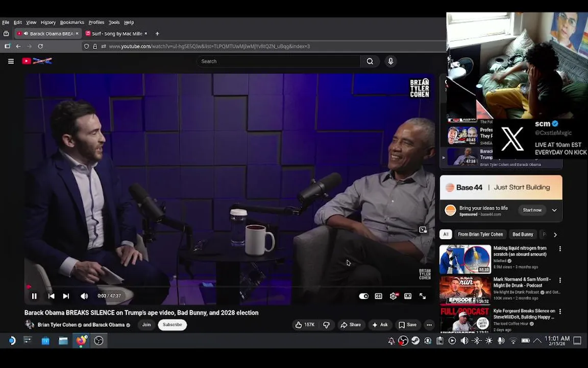Open the View menu
Viewport: 588px width, 368px height.
[31, 22]
